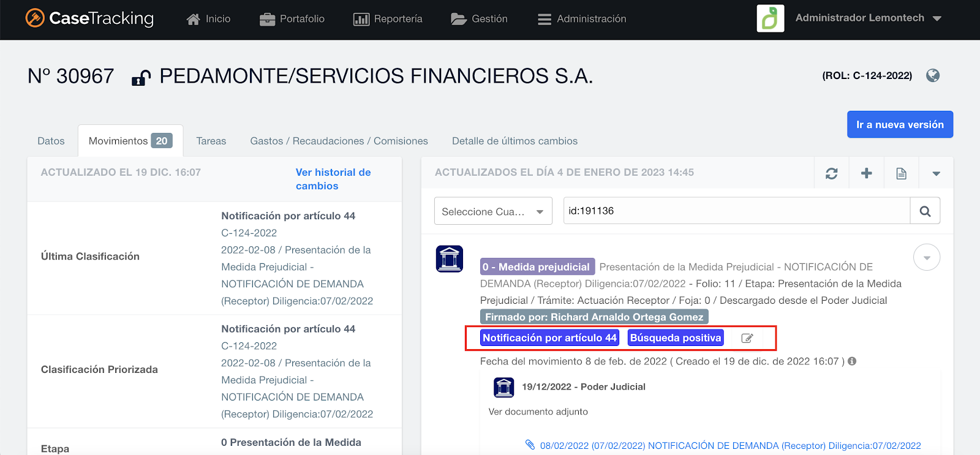This screenshot has width=980, height=455.
Task: Expand Administrador Lemontech user dropdown
Action: click(x=868, y=18)
